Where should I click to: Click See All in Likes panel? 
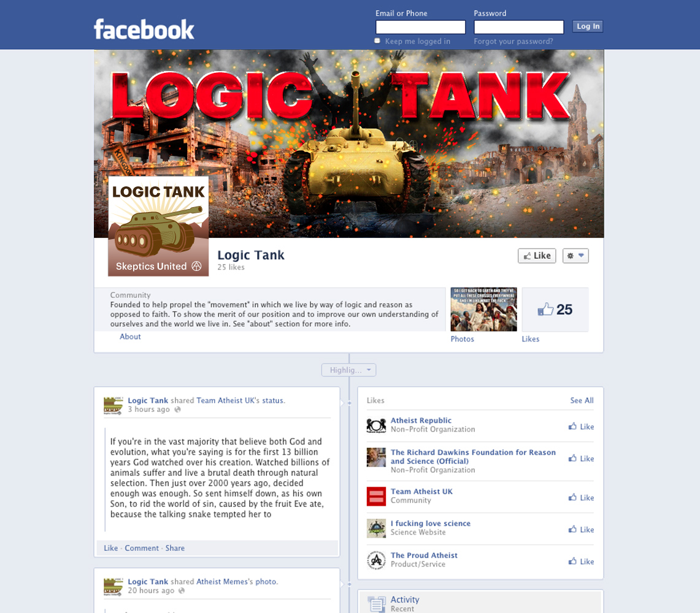point(582,401)
